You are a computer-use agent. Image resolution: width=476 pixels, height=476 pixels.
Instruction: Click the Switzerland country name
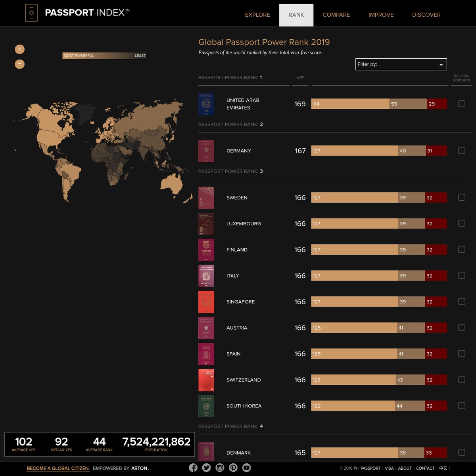244,380
